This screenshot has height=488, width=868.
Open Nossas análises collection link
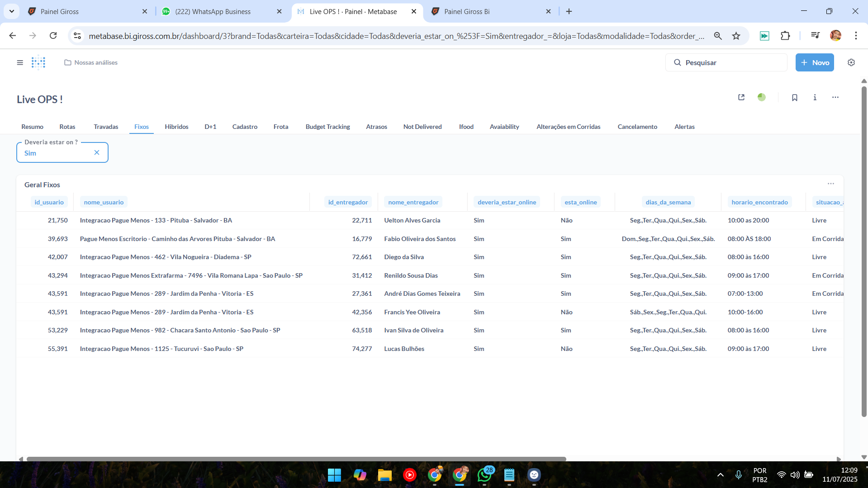(91, 62)
